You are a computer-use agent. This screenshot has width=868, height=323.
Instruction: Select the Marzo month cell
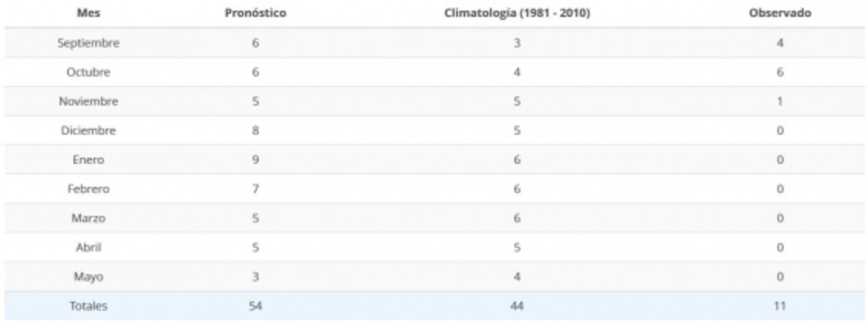coord(88,218)
